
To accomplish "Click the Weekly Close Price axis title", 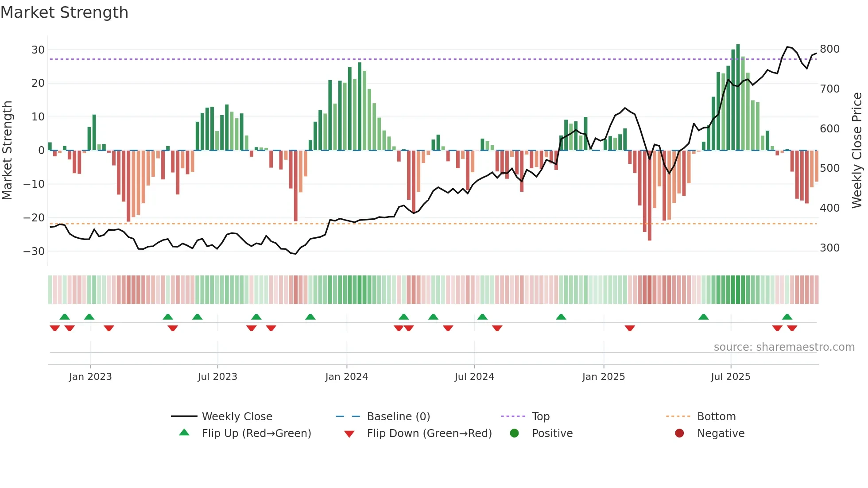I will [857, 150].
